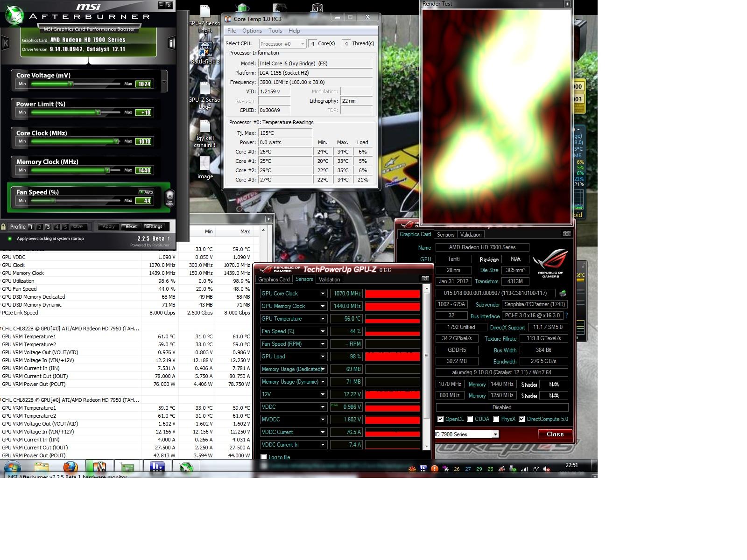Click the Memory Clock (MHz) slider handle
Screen dimensions: 747x560
107,170
